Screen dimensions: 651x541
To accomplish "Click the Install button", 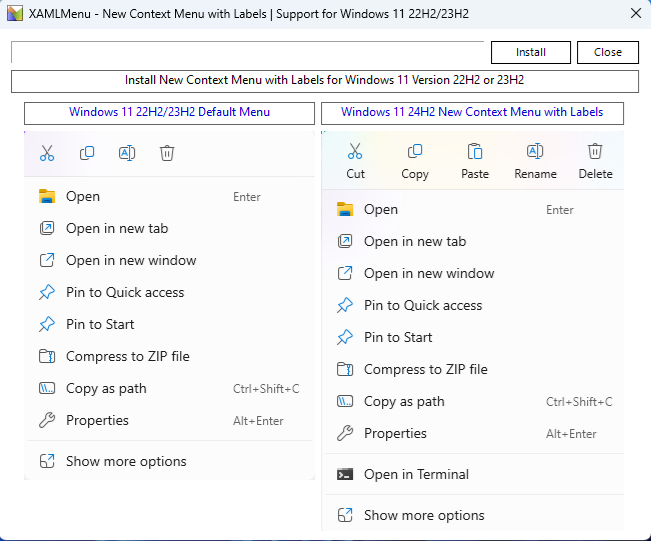I will [x=531, y=52].
